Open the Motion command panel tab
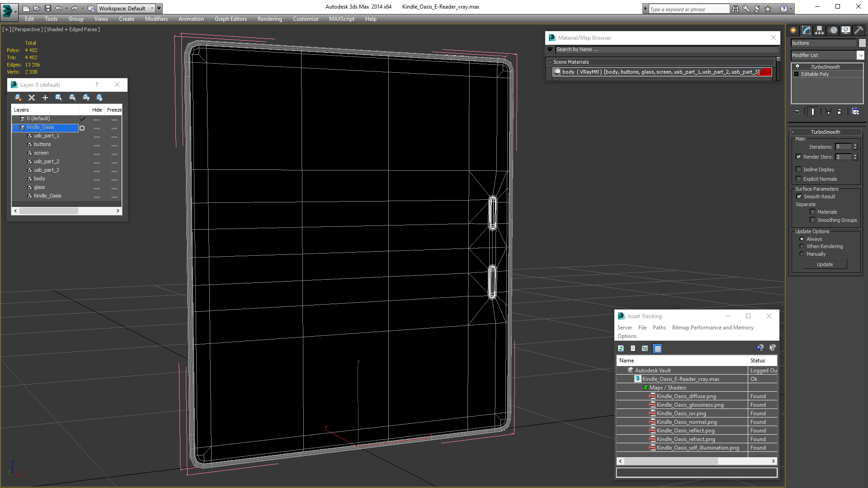868x488 pixels. pos(833,30)
